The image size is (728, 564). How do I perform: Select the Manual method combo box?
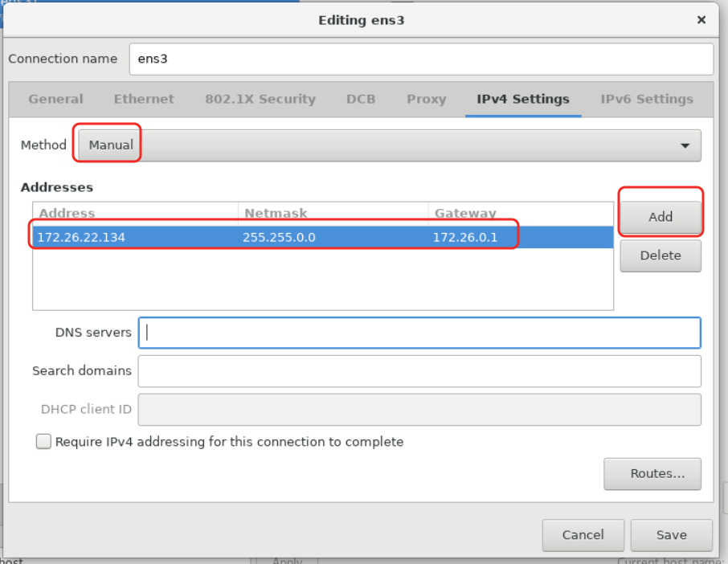point(390,145)
